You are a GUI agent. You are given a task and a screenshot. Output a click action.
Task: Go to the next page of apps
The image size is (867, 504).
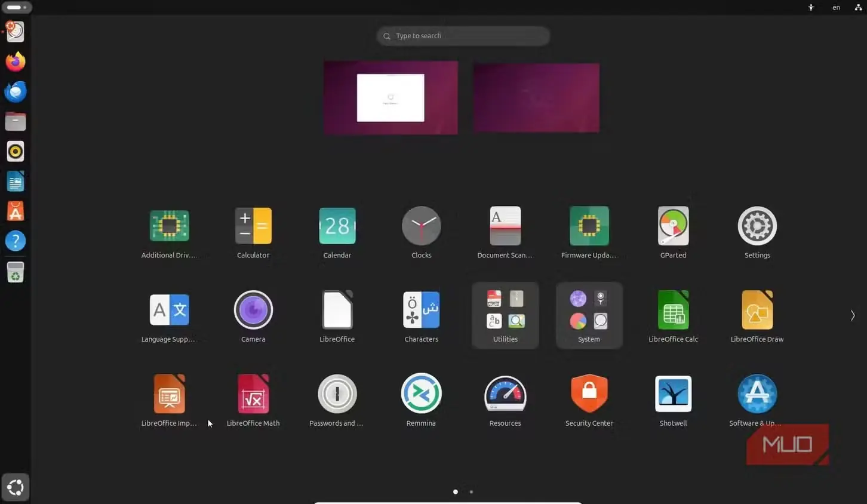tap(853, 315)
